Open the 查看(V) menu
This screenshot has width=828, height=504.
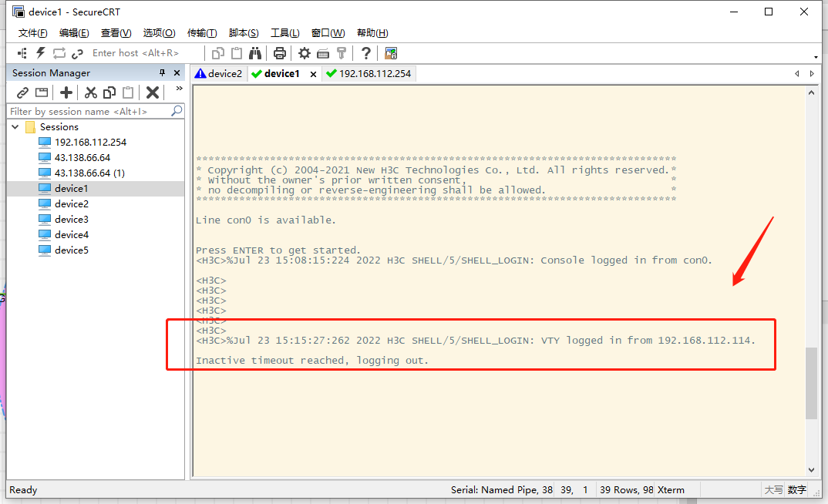click(116, 32)
